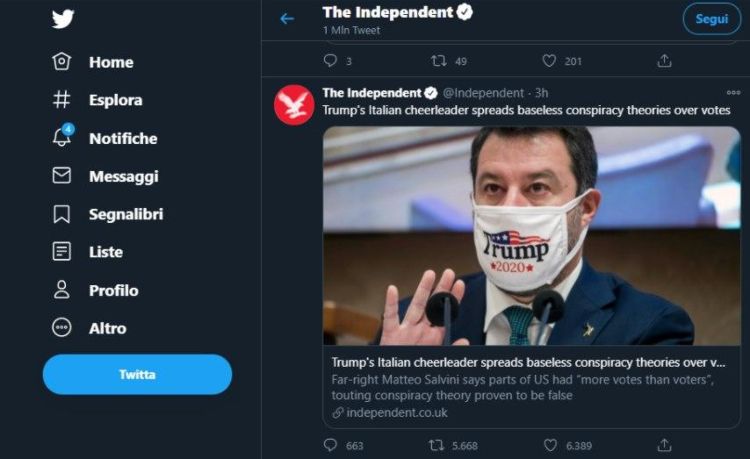The image size is (750, 459).
Task: Open the article image of masked man
Action: point(531,235)
